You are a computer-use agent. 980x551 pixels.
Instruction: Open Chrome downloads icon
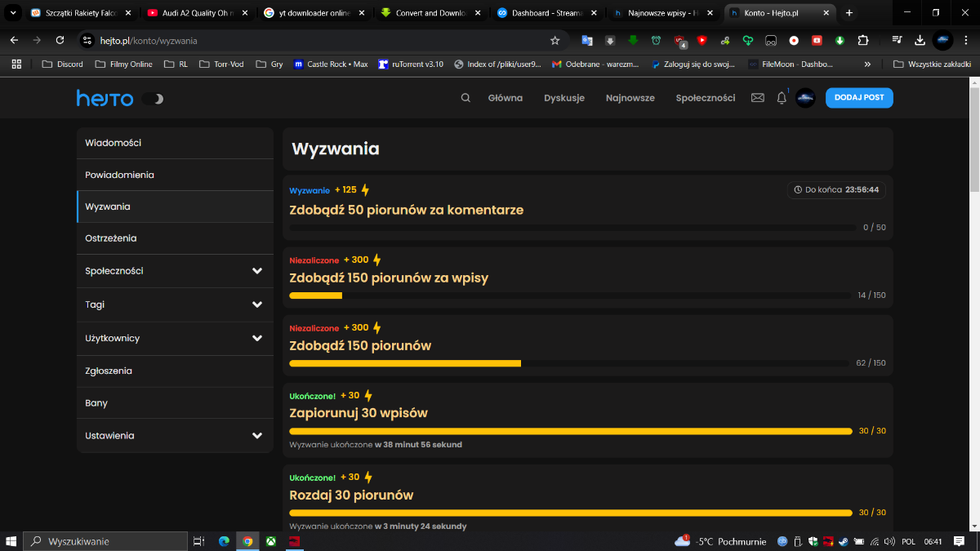920,41
